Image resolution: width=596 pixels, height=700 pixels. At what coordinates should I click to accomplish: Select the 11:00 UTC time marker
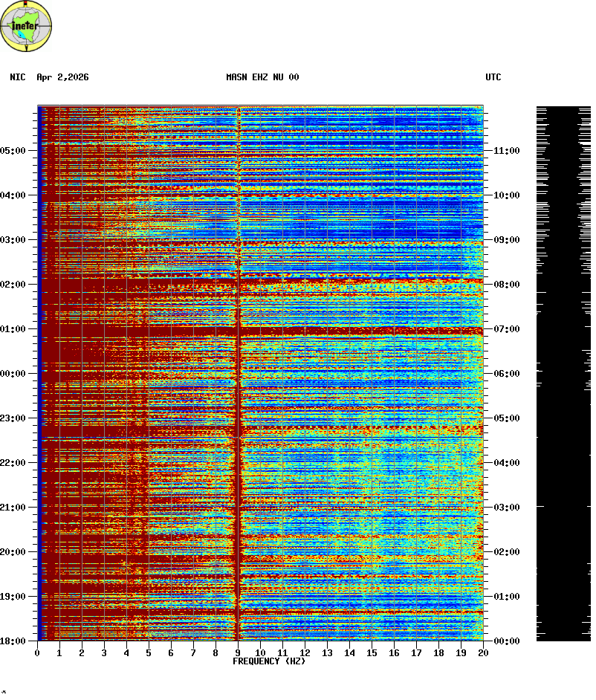coord(506,151)
